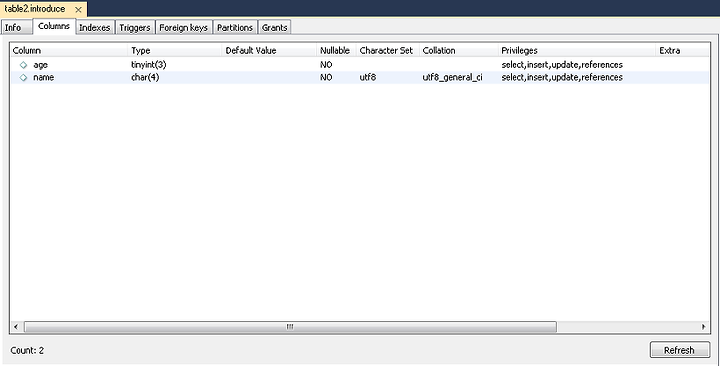
Task: Click the privileges cell in name row
Action: [x=562, y=78]
